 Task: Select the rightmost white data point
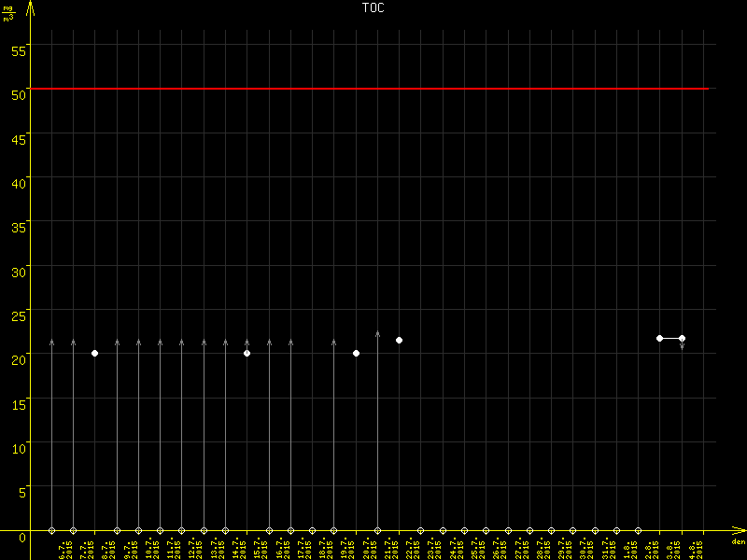[683, 338]
